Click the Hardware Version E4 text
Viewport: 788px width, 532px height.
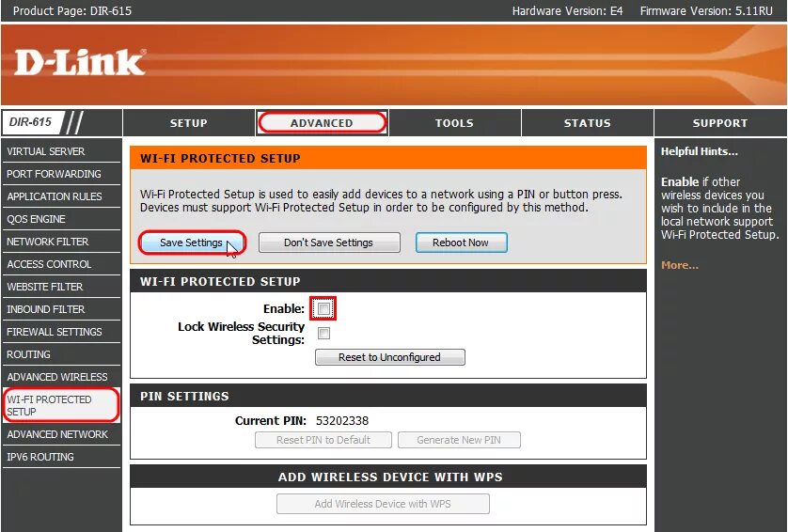(567, 11)
